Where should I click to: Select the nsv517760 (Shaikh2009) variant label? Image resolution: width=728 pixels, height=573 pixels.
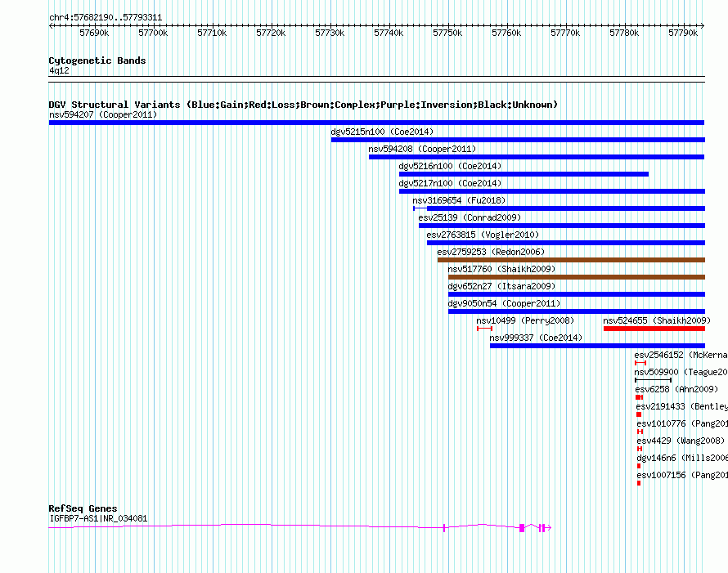tap(501, 270)
